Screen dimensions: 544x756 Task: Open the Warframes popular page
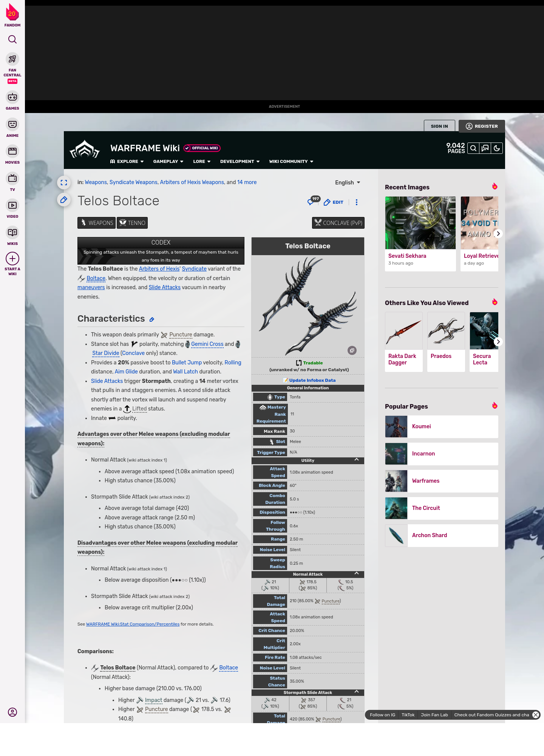442,481
